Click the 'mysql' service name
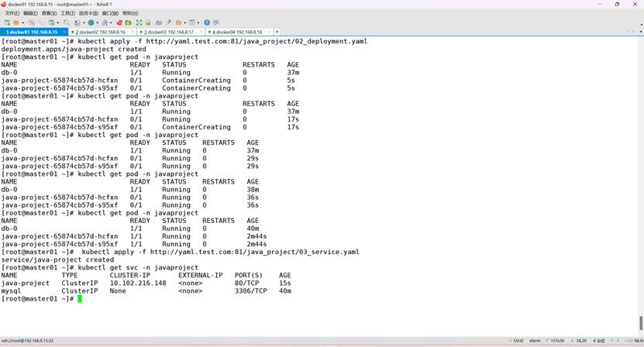644x347 pixels. [11, 290]
